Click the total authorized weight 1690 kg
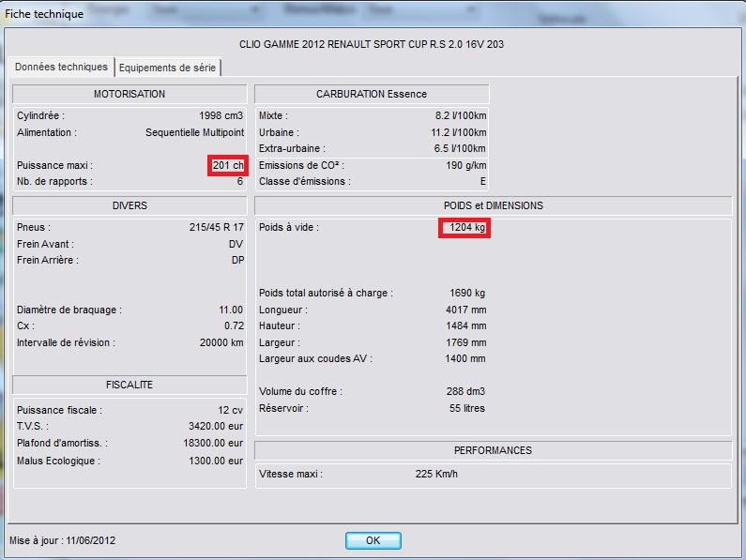The height and width of the screenshot is (560, 746). pyautogui.click(x=467, y=293)
